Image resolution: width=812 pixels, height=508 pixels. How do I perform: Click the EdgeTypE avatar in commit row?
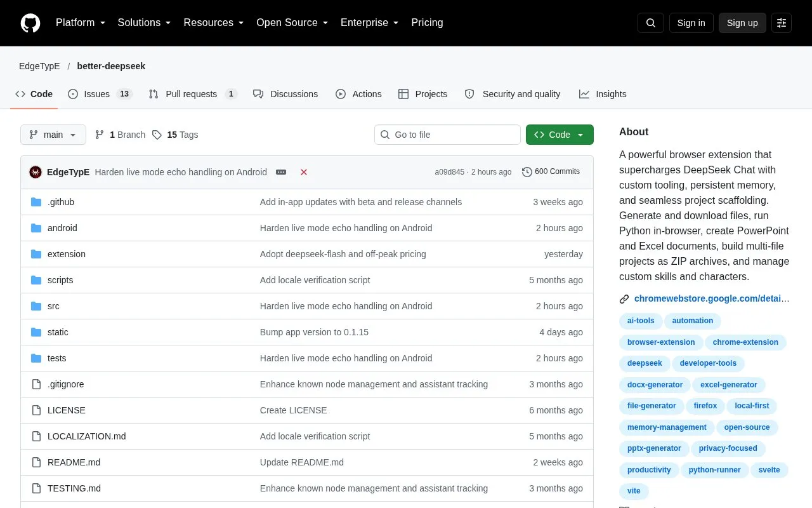(36, 172)
